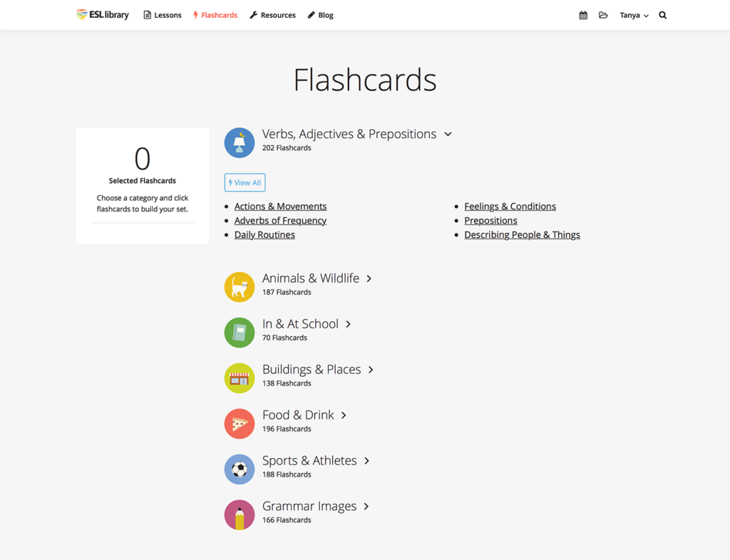730x560 pixels.
Task: Click the 196 Flashcards count text
Action: point(287,429)
